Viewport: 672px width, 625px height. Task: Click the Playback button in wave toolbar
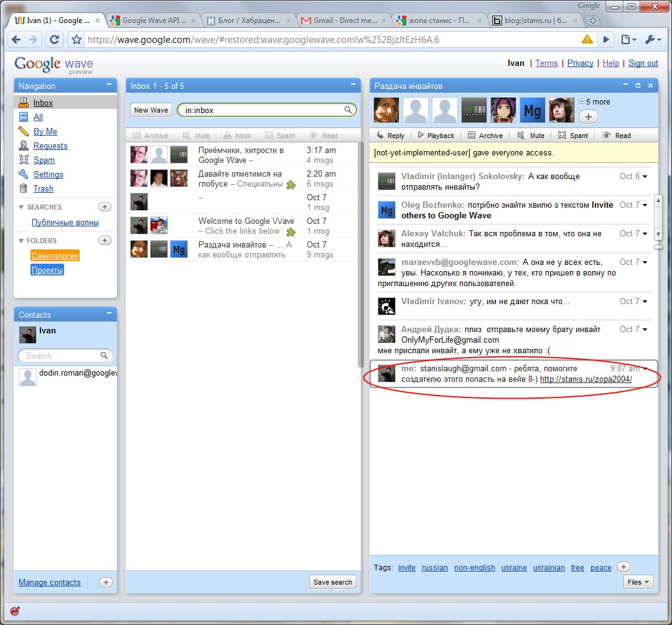[x=436, y=135]
